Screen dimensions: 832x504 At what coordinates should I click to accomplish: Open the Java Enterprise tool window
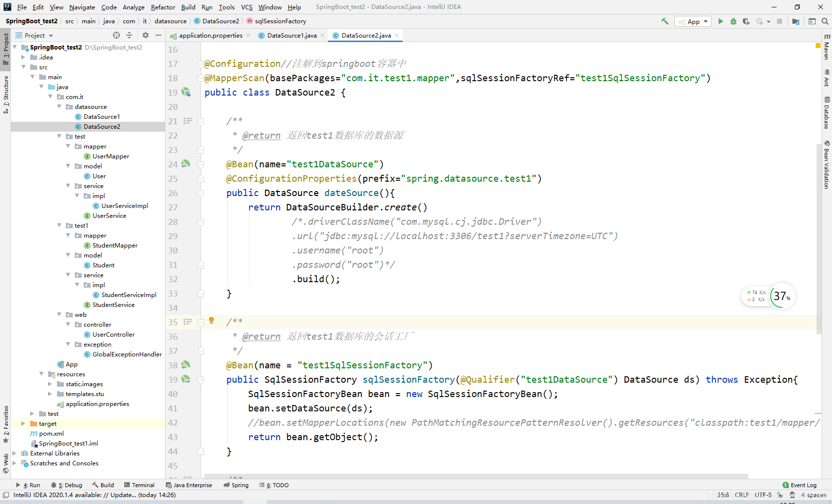point(189,485)
